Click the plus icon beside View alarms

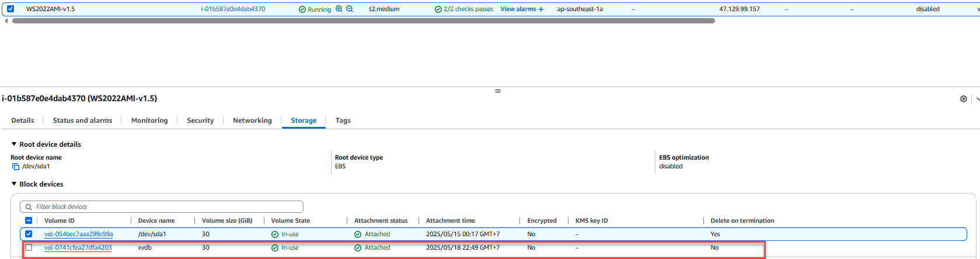click(x=541, y=9)
